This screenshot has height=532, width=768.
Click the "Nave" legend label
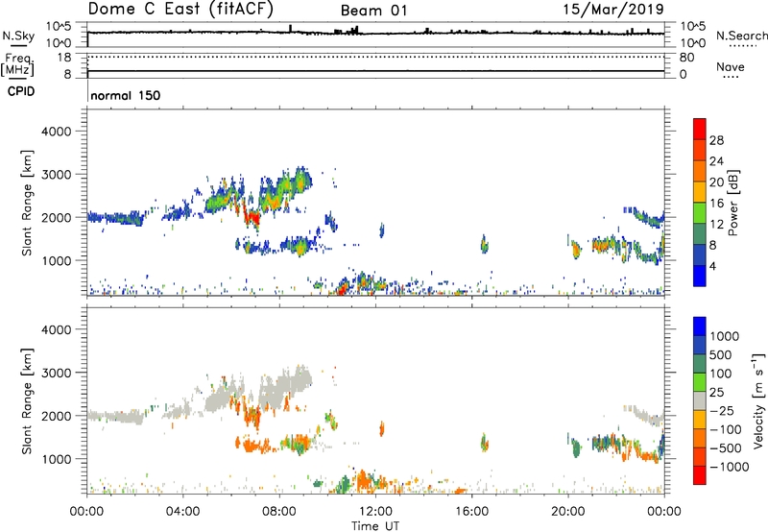click(731, 67)
